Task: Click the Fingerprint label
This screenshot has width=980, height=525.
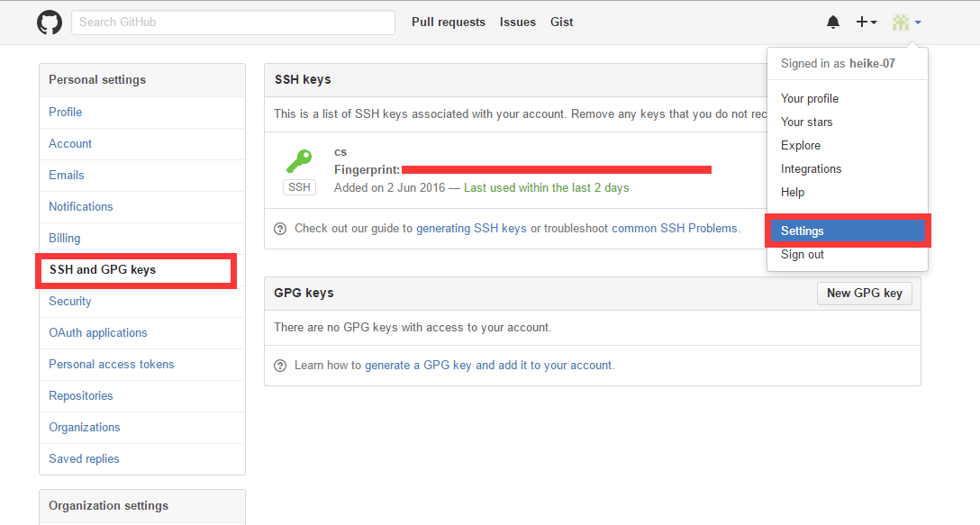Action: (367, 170)
